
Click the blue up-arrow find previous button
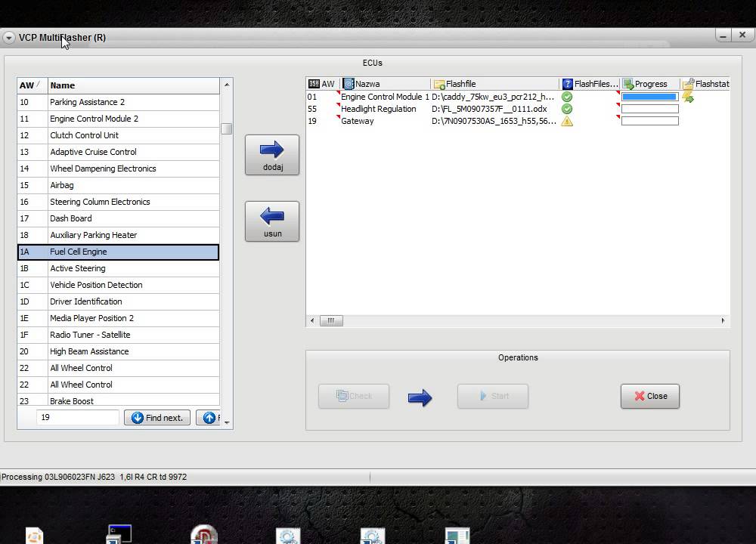pos(209,417)
